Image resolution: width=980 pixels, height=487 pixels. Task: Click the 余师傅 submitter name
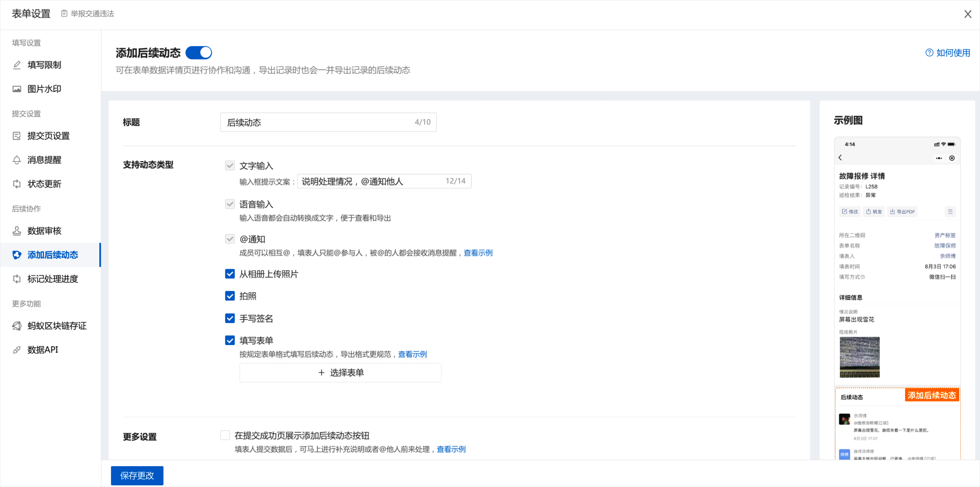click(x=948, y=256)
